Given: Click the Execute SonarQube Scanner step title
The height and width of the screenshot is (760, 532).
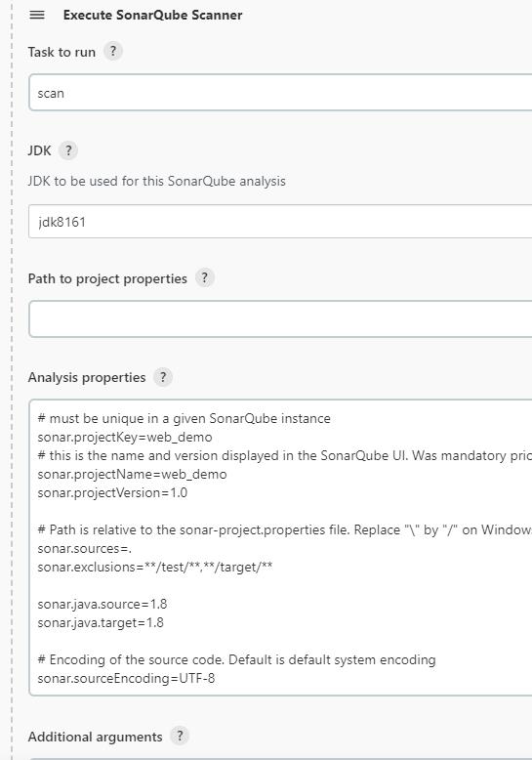Looking at the screenshot, I should pos(152,15).
